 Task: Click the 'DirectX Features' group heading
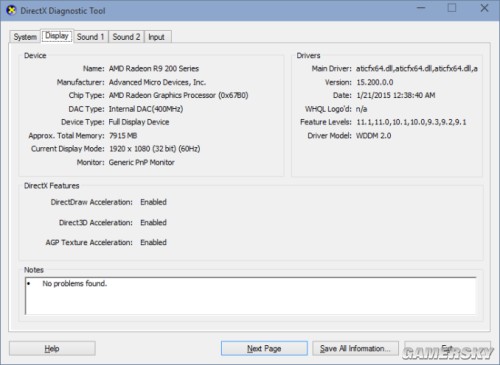pyautogui.click(x=52, y=186)
